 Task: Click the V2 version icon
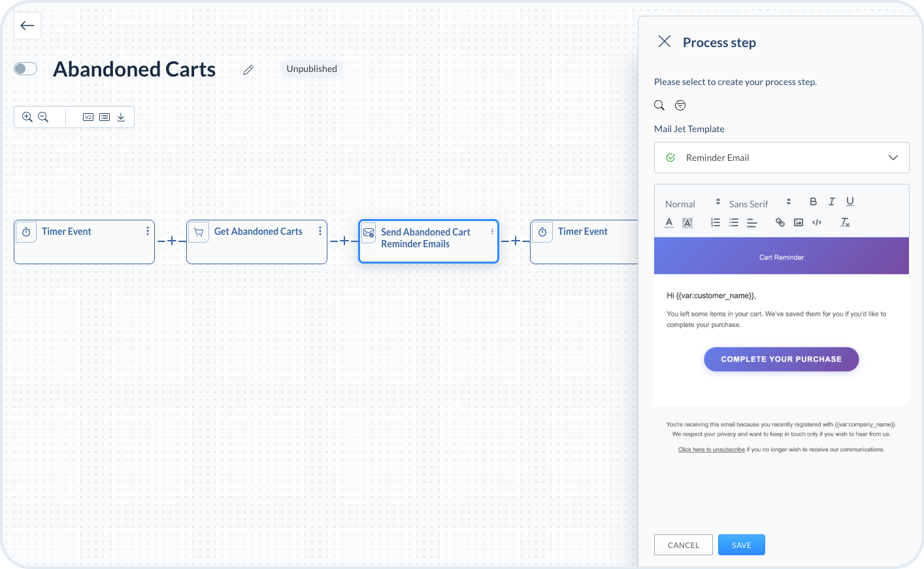coord(88,117)
